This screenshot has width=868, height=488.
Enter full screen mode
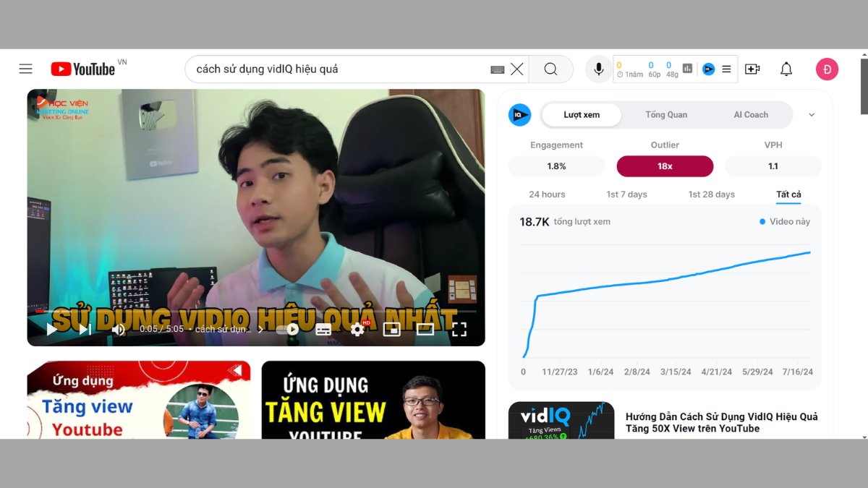click(459, 330)
